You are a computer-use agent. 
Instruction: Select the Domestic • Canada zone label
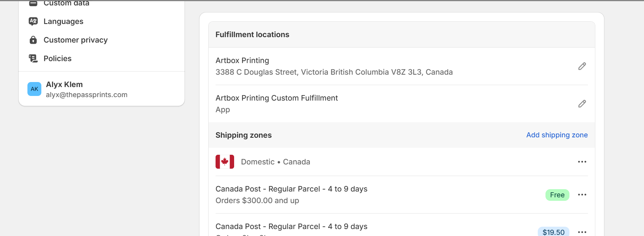[275, 162]
